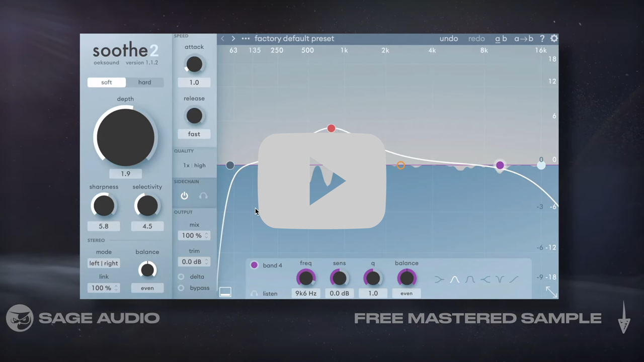Click the stereo balance knob
Viewport: 644px width, 362px height.
pyautogui.click(x=147, y=270)
